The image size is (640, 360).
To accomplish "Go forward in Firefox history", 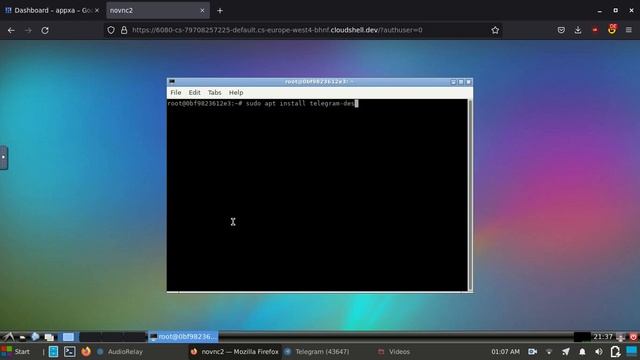I will 28,30.
